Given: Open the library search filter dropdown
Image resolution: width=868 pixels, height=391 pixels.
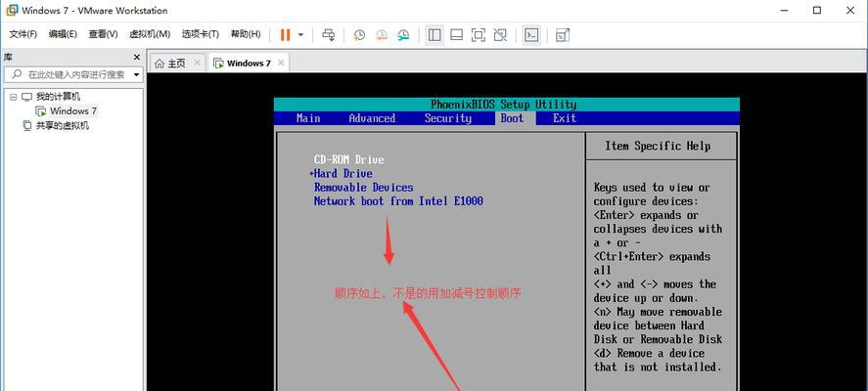Looking at the screenshot, I should pyautogui.click(x=136, y=74).
